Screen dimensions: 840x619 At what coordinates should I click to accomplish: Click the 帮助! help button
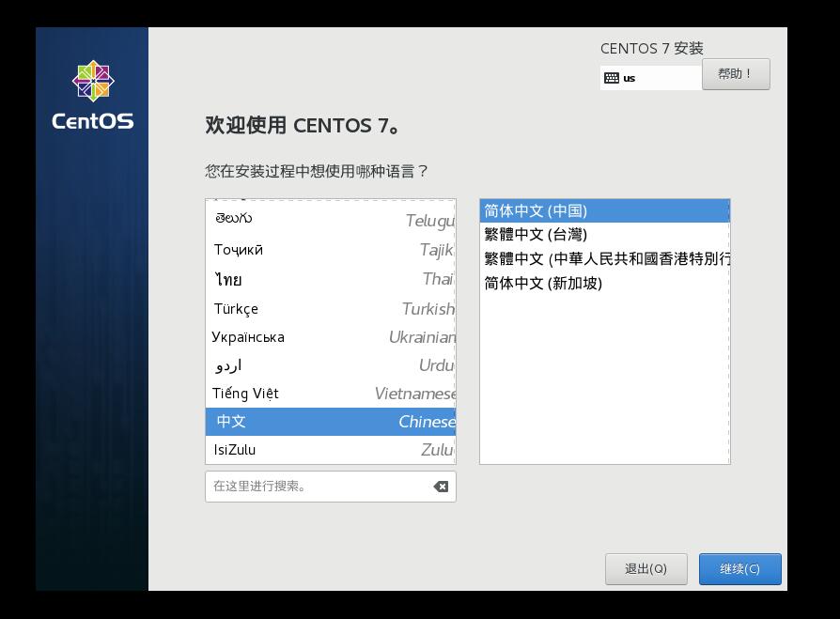point(736,74)
